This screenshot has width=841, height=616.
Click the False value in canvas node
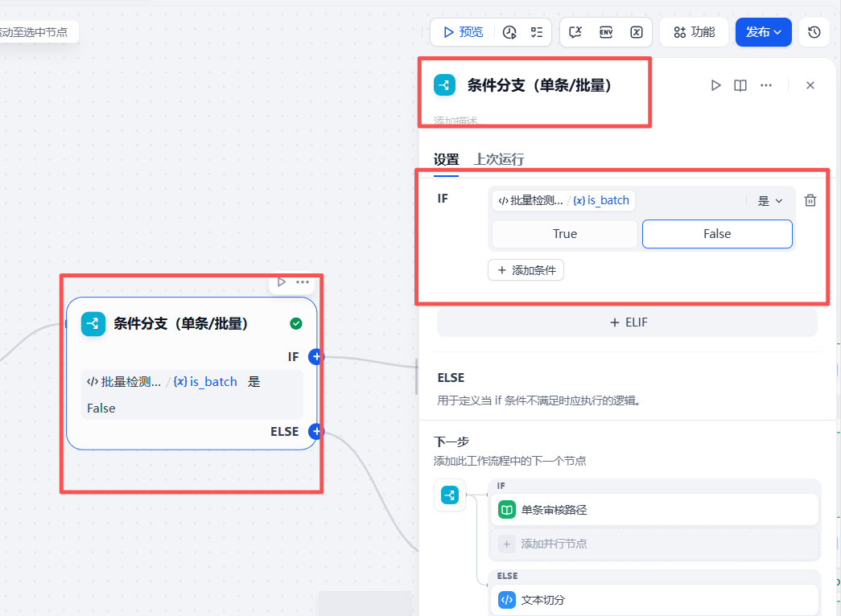coord(101,408)
